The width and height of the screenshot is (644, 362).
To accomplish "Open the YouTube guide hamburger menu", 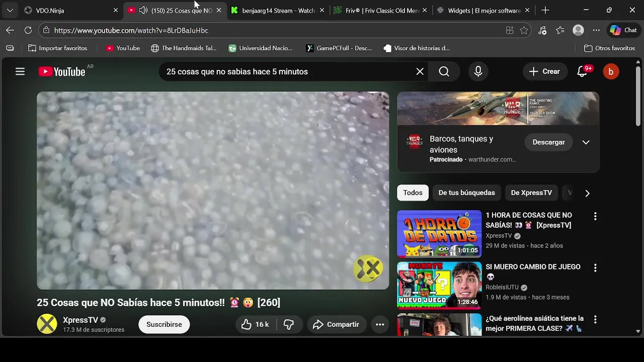I will point(20,71).
